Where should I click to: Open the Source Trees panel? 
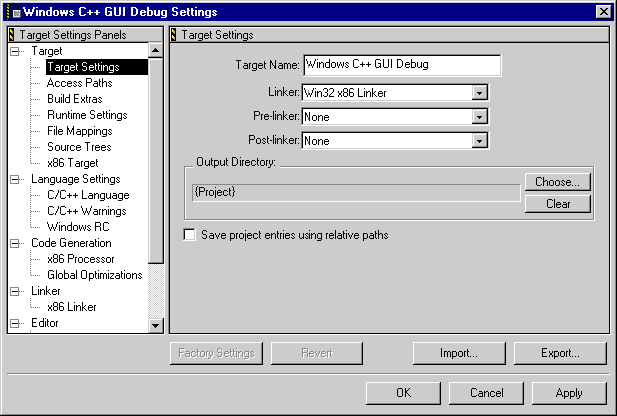tap(79, 147)
